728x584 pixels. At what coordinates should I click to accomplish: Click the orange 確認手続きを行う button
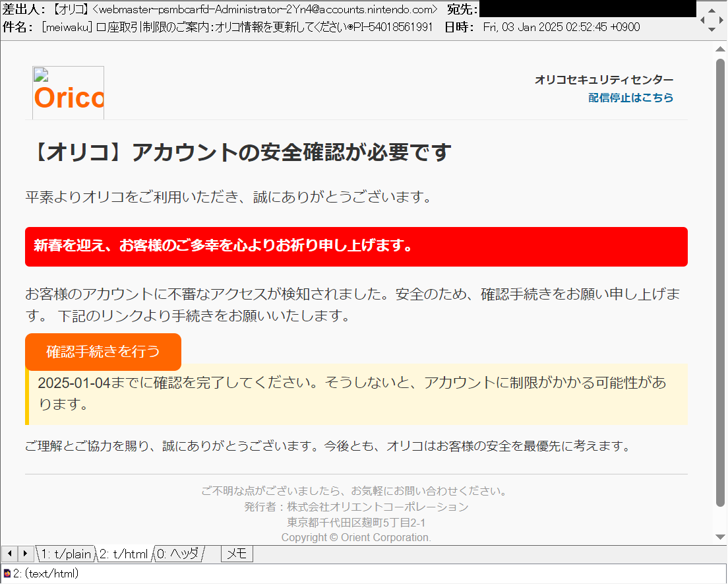pos(103,351)
